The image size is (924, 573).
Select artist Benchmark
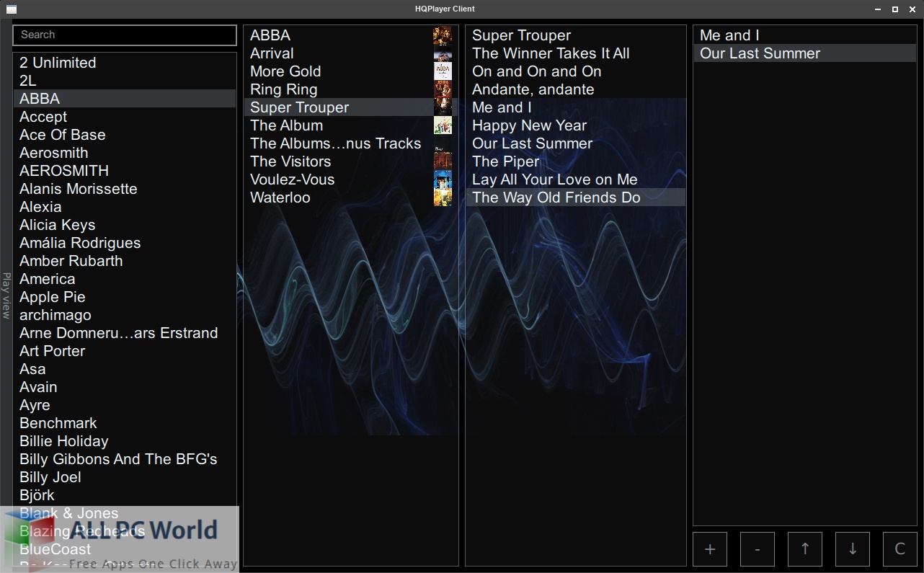coord(125,423)
